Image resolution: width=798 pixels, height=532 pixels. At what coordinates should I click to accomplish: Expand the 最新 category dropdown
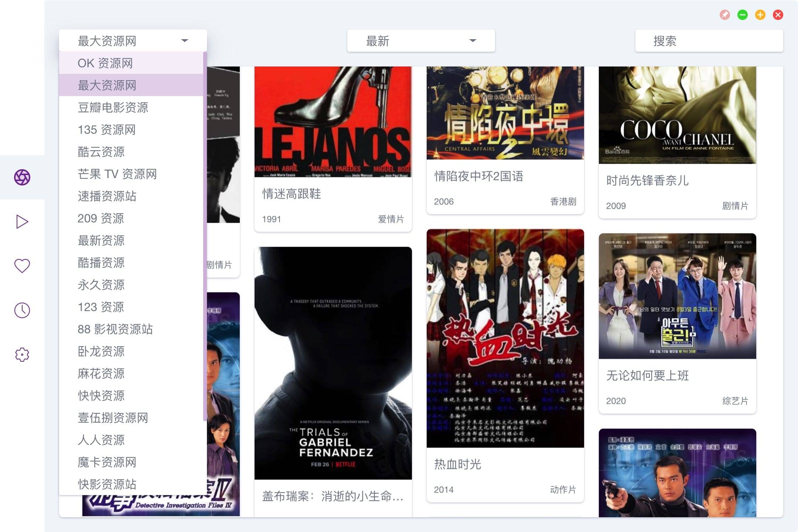[421, 41]
